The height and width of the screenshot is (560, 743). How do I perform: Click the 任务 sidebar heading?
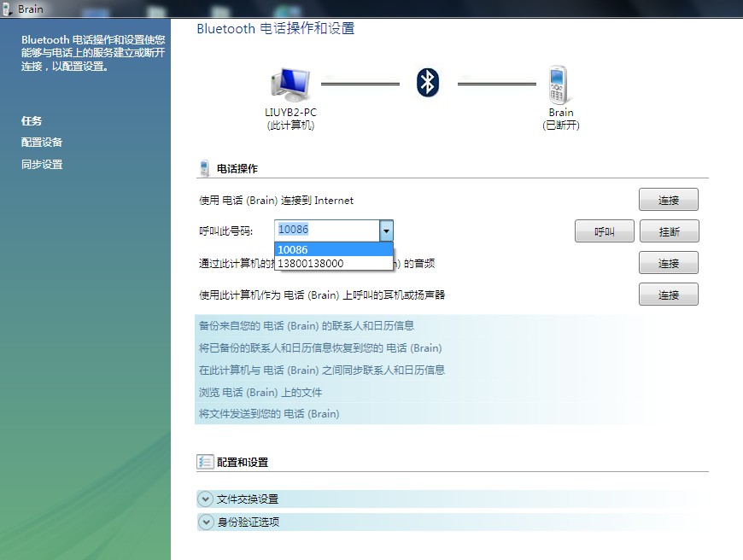click(32, 121)
